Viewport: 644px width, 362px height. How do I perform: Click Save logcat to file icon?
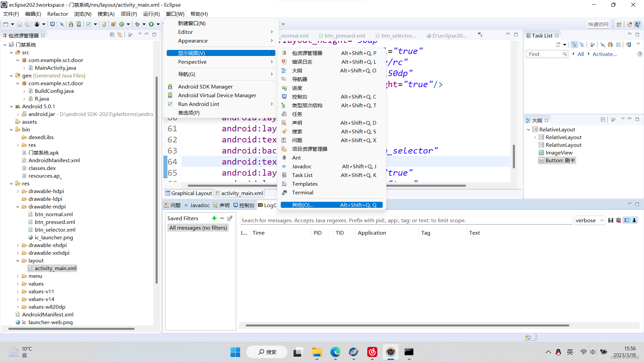pos(611,220)
